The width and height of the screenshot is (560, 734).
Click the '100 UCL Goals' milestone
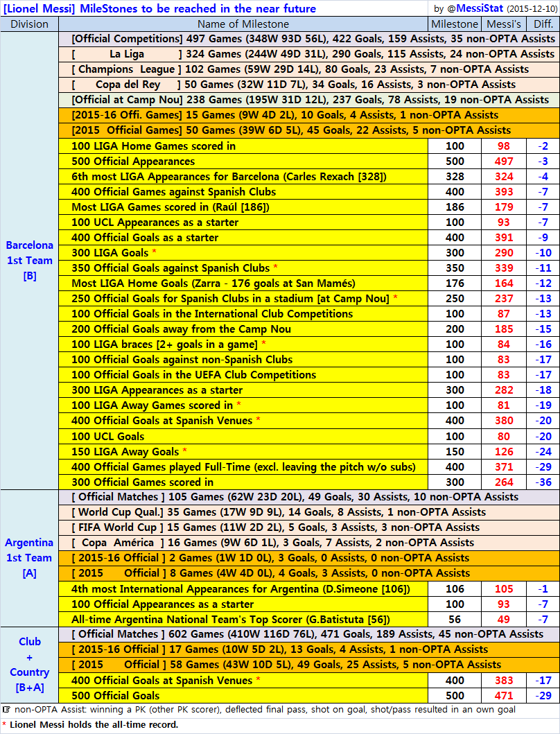click(x=243, y=436)
